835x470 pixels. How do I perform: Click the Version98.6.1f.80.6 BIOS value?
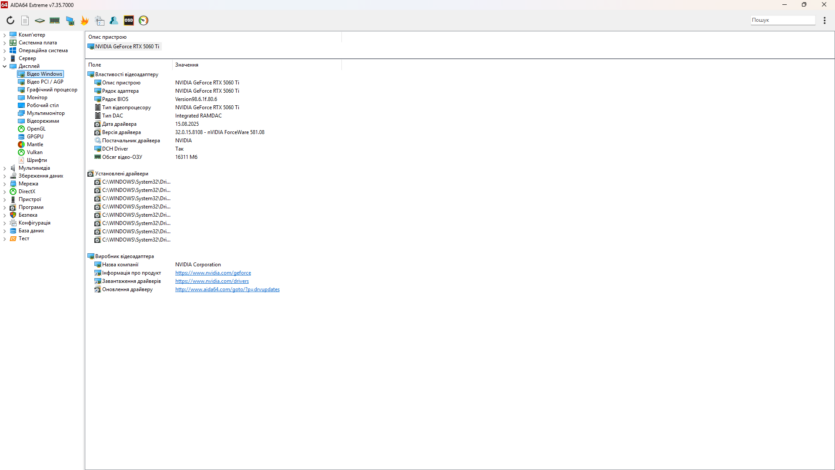196,99
